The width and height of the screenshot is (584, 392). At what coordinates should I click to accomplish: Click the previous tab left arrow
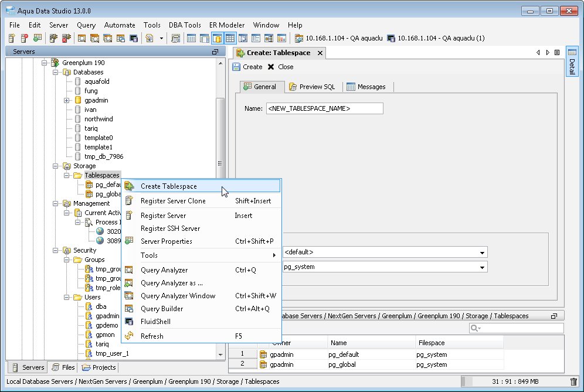coord(538,53)
